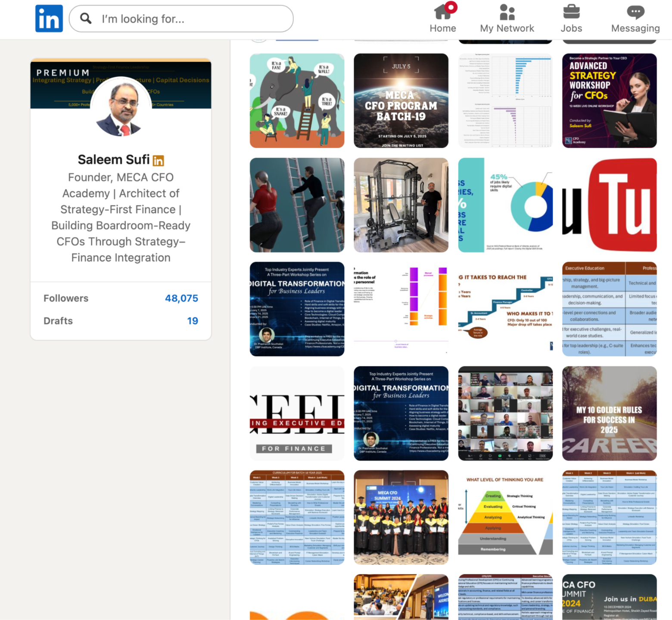Open the elephant cartoon image
The width and height of the screenshot is (672, 620).
coord(297,101)
